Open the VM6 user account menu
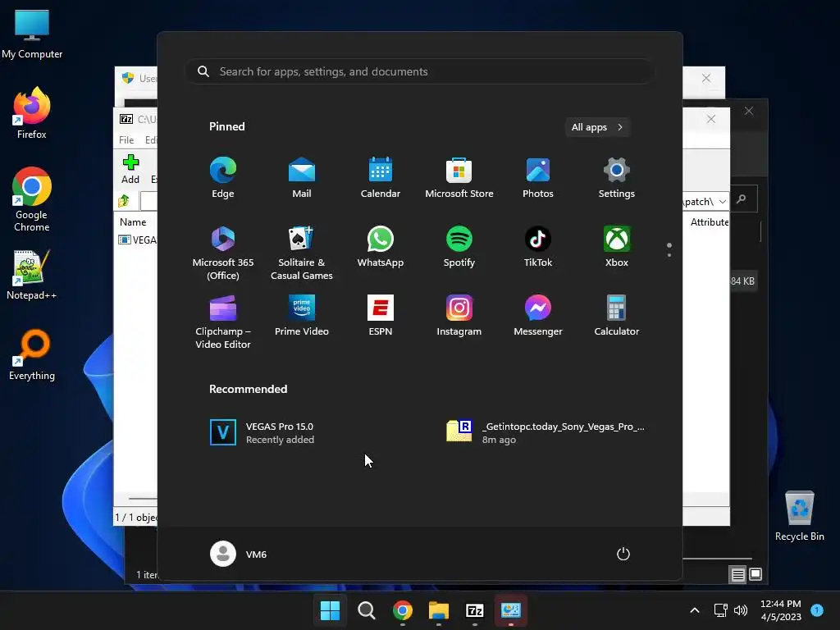The image size is (840, 630). (x=239, y=554)
